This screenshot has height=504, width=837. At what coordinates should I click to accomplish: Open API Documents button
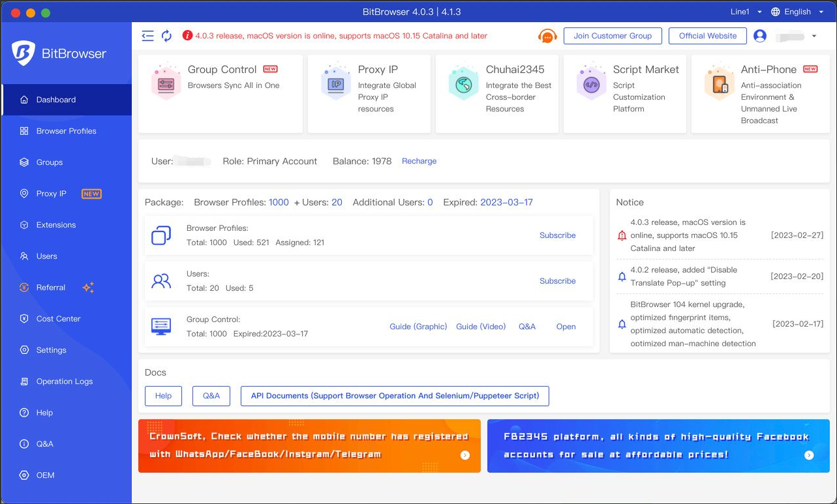click(x=395, y=396)
